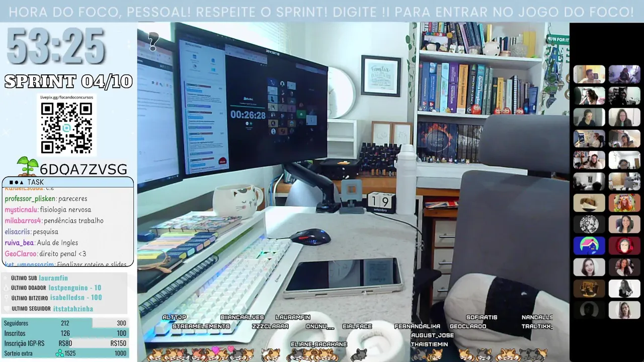
Task: Click último sub name lauramfin
Action: click(53, 278)
